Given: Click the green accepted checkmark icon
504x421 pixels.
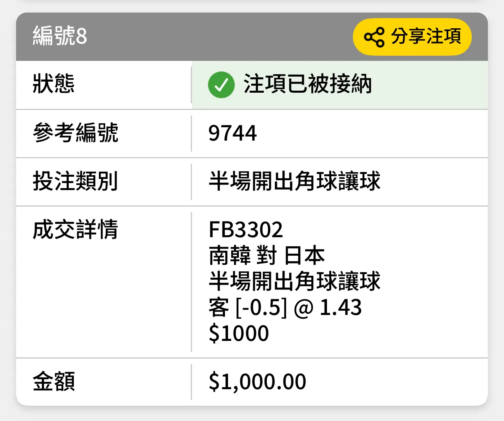Looking at the screenshot, I should [221, 85].
